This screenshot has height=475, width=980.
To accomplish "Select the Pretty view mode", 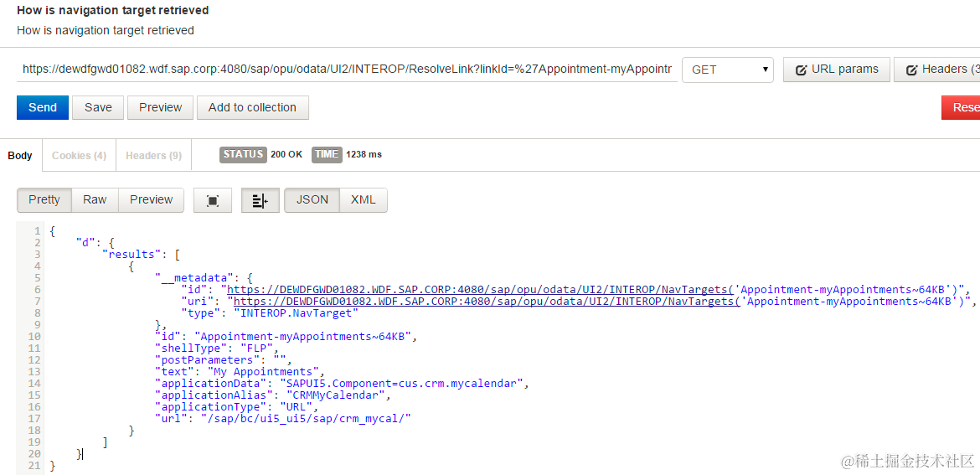I will coord(44,200).
